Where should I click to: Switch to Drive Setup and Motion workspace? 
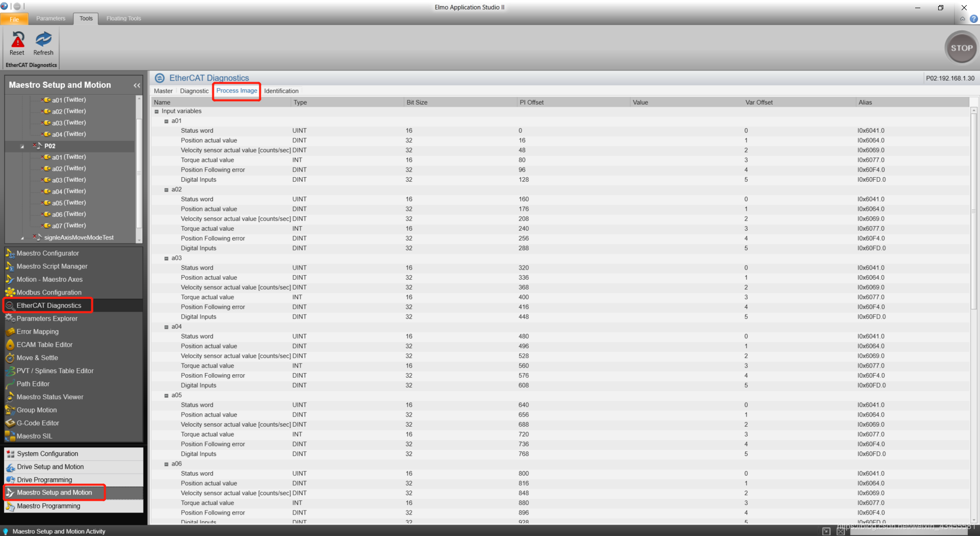coord(73,467)
